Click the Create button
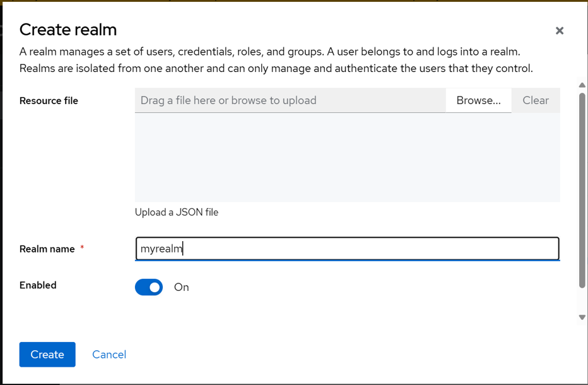Screen dimensions: 588x385 (x=47, y=355)
